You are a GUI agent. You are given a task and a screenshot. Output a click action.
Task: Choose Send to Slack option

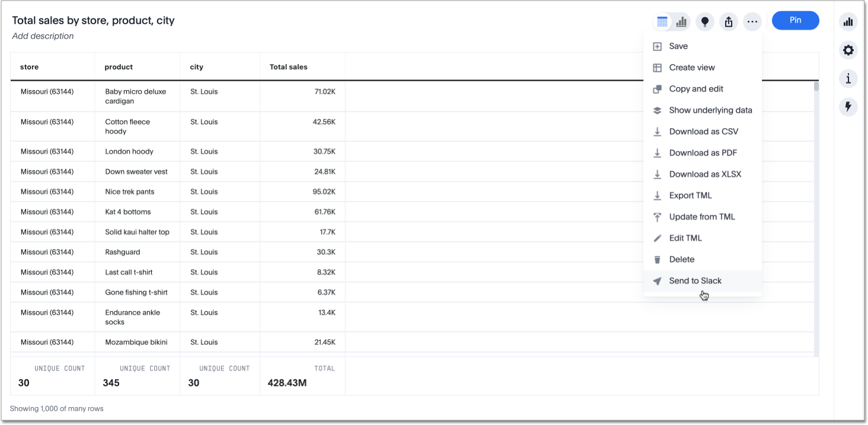pos(695,281)
